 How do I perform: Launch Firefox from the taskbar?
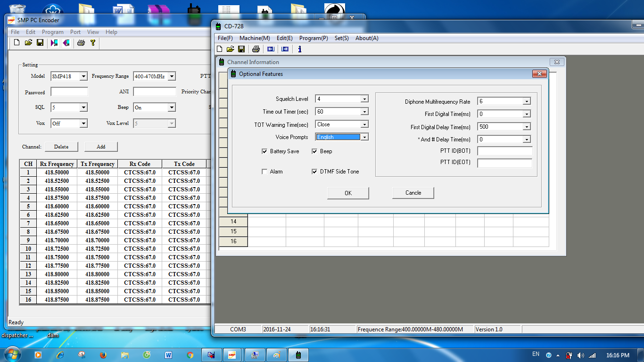(x=103, y=355)
